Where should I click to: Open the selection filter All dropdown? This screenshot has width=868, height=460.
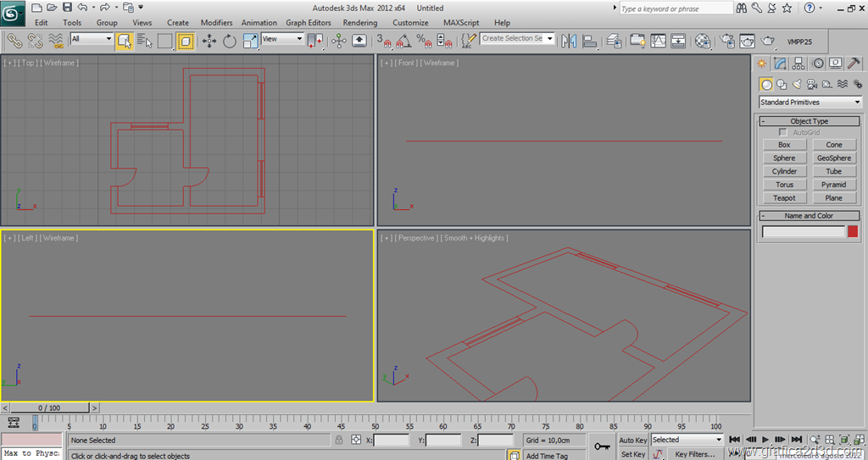point(92,39)
